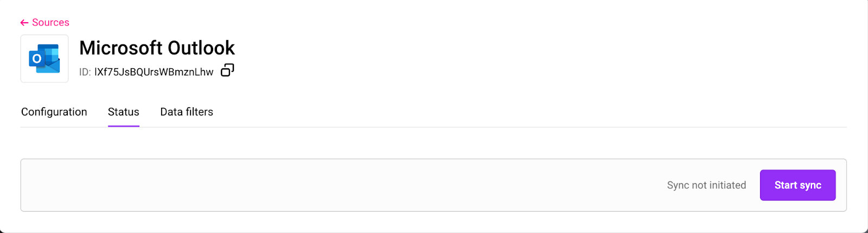Copy the source ID with the copy icon
The width and height of the screenshot is (868, 233).
point(227,70)
